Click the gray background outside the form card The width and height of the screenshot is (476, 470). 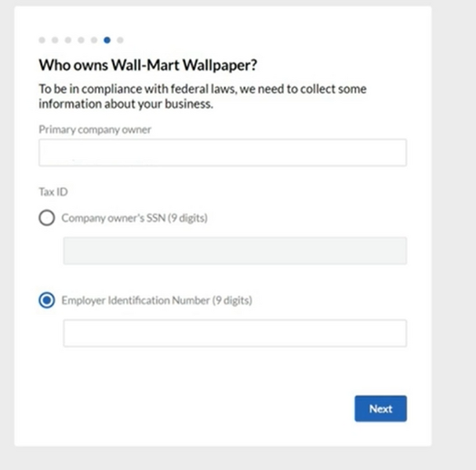[x=453, y=235]
